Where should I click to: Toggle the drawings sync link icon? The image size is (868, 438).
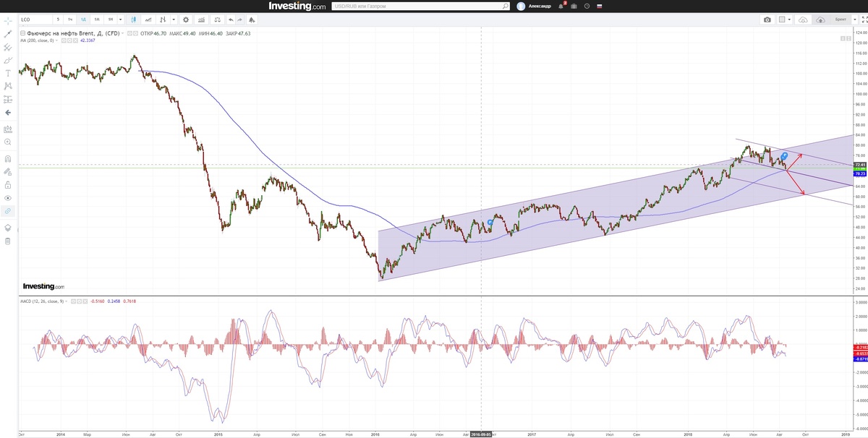pyautogui.click(x=8, y=211)
